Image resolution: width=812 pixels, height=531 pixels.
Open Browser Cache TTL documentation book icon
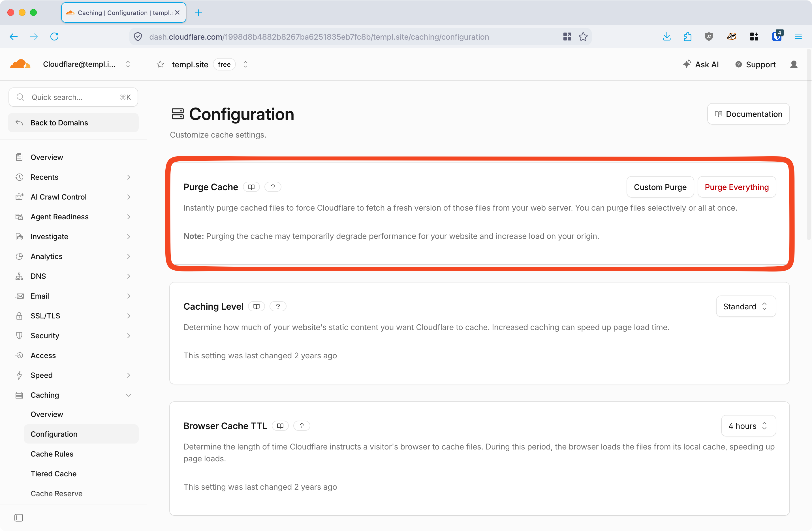tap(281, 426)
